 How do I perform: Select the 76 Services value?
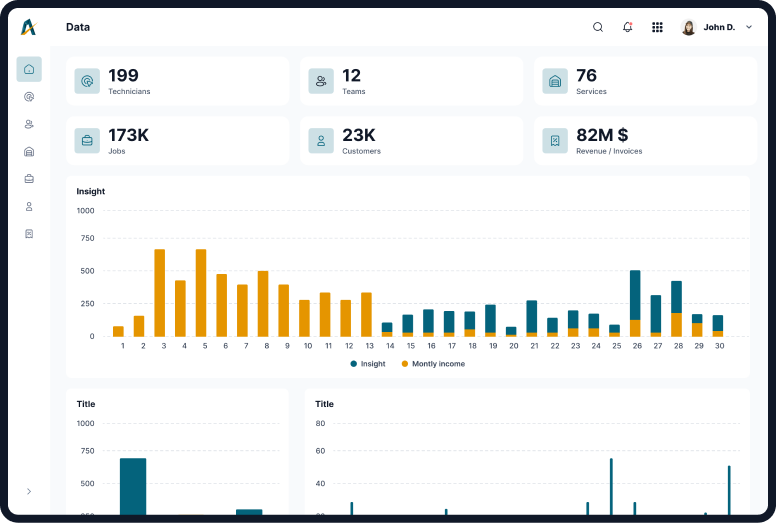[x=586, y=76]
